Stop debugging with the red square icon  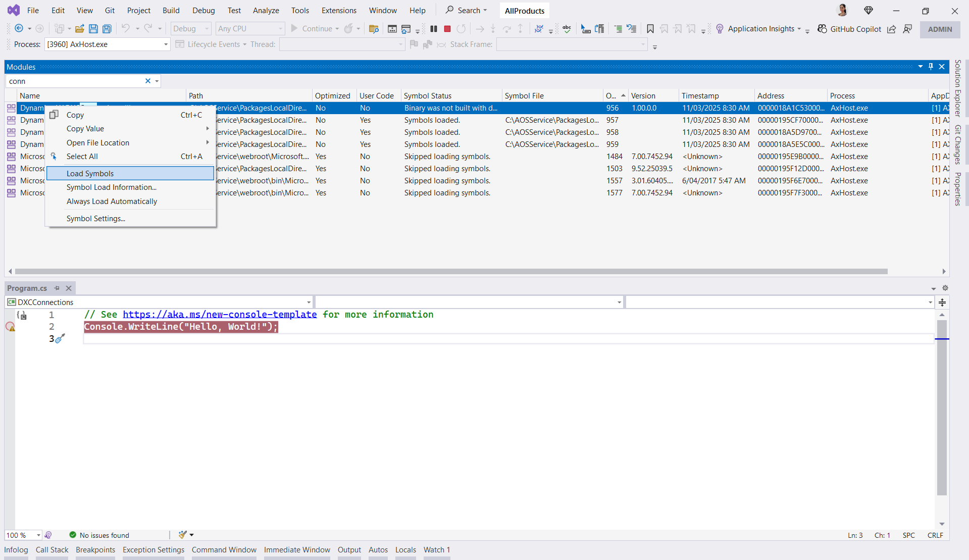coord(447,29)
